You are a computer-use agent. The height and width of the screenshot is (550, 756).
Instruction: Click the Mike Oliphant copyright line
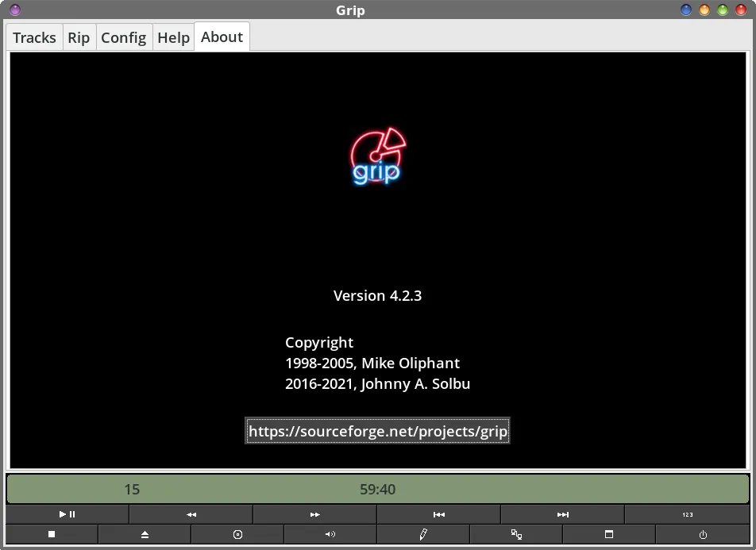tap(372, 363)
